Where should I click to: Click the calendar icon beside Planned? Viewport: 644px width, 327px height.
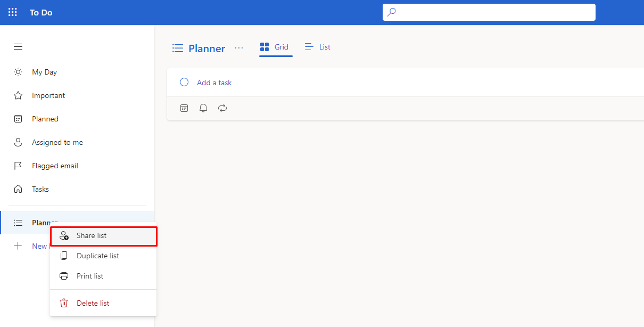pos(18,119)
